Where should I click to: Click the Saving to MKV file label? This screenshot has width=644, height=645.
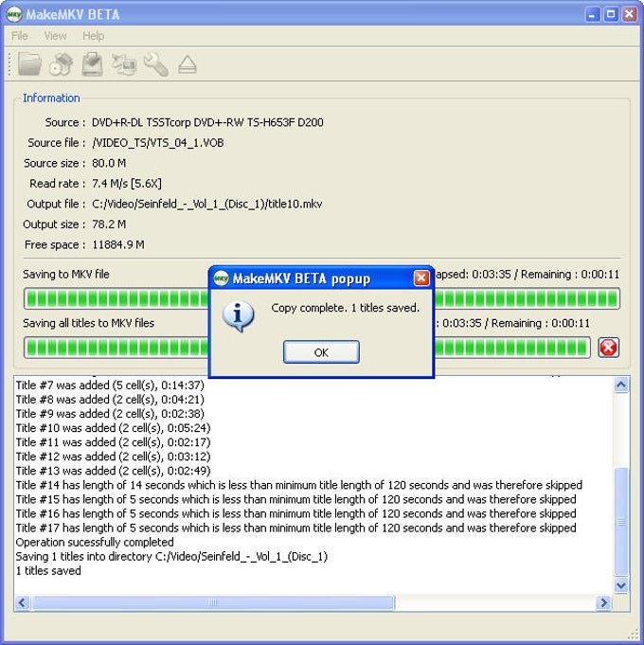click(65, 274)
